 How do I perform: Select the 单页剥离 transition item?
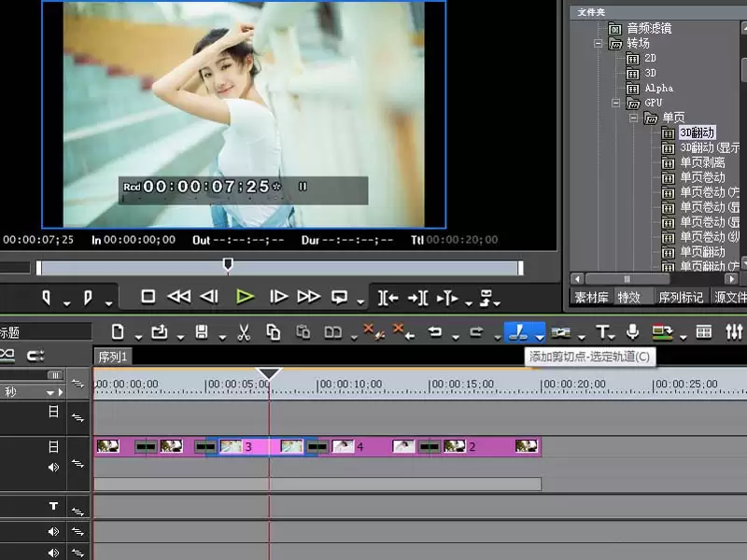coord(702,162)
